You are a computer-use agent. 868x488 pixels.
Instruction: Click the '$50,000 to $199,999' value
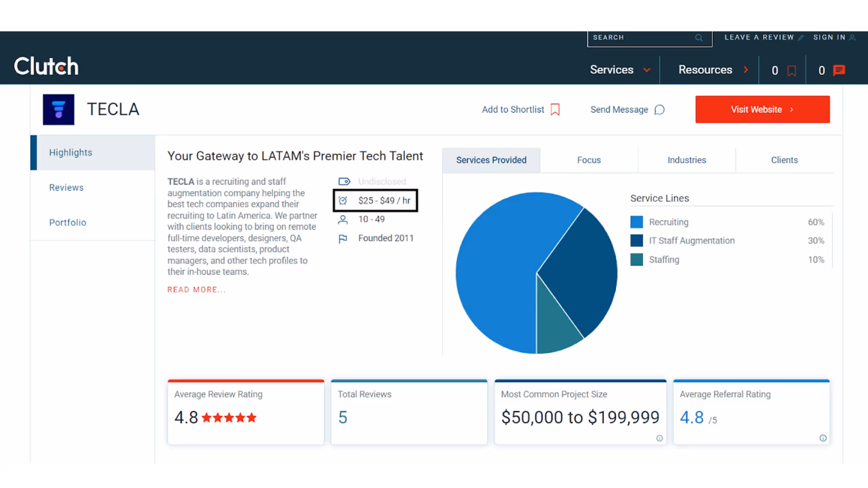tap(580, 417)
